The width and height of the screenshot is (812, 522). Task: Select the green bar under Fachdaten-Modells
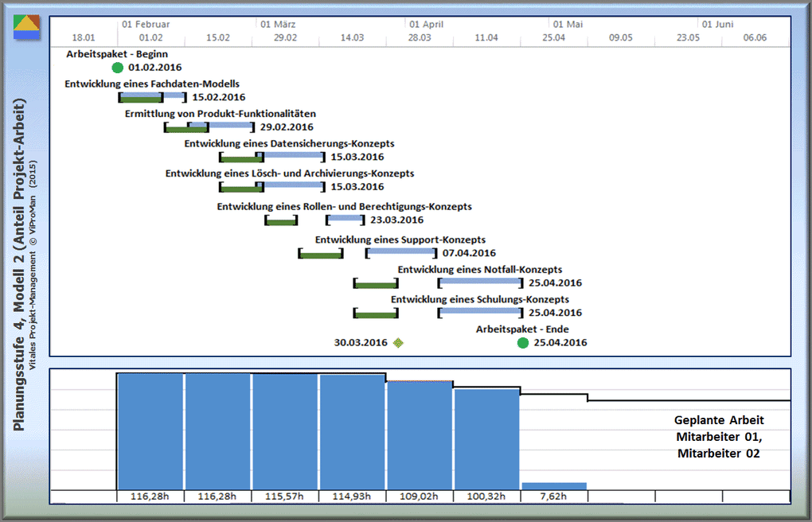[x=140, y=99]
